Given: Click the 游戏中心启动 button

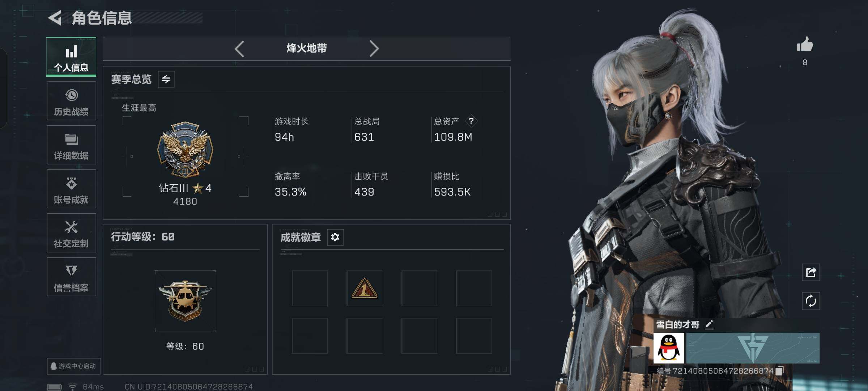Looking at the screenshot, I should [x=73, y=366].
